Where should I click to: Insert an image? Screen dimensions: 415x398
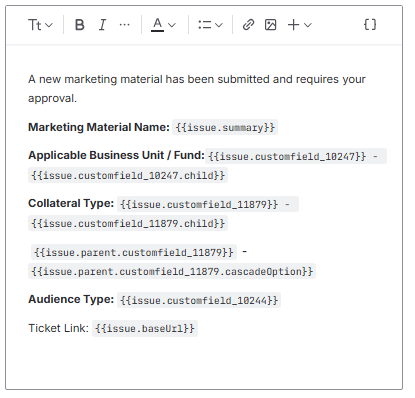point(270,25)
